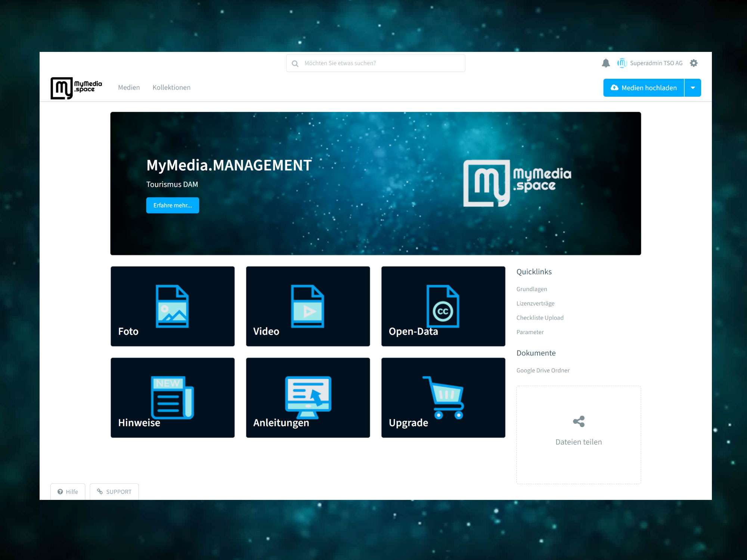Viewport: 747px width, 560px height.
Task: Open the Superadmin TSO AG user menu
Action: pyautogui.click(x=650, y=63)
